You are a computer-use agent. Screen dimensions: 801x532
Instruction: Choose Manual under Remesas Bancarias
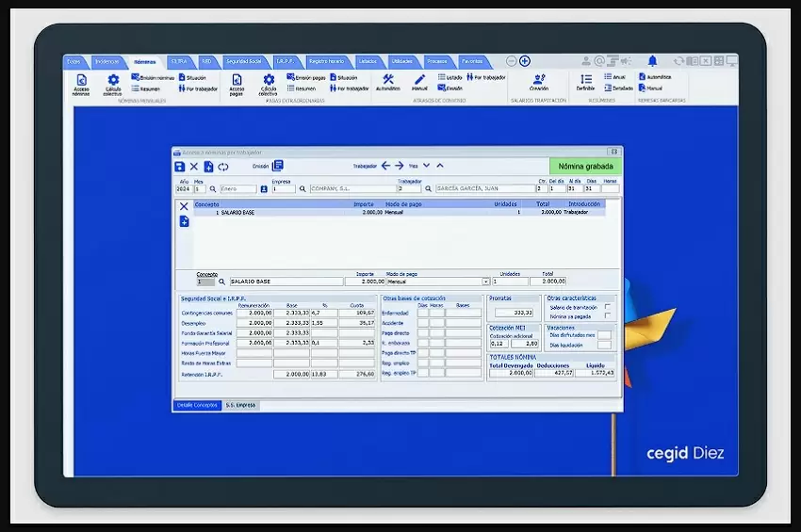tap(650, 89)
